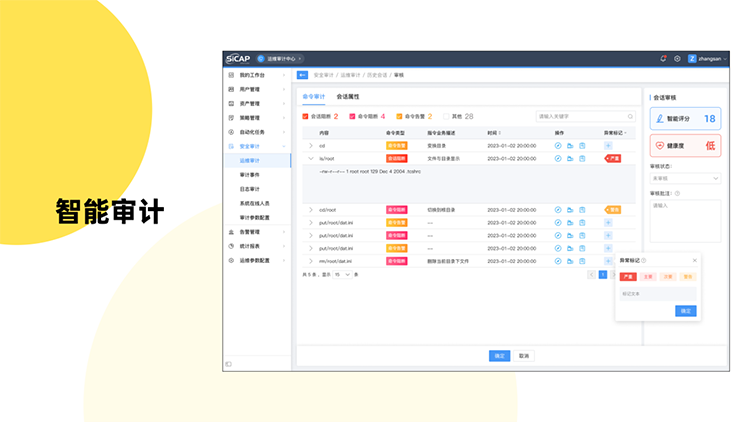Toggle the 会话阻断 checkbox filter
750x422 pixels.
tap(306, 117)
